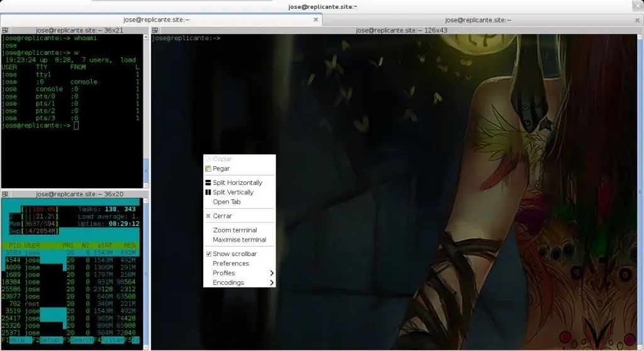644x351 pixels.
Task: Click the scrollbar of the large terminal
Action: click(640, 192)
